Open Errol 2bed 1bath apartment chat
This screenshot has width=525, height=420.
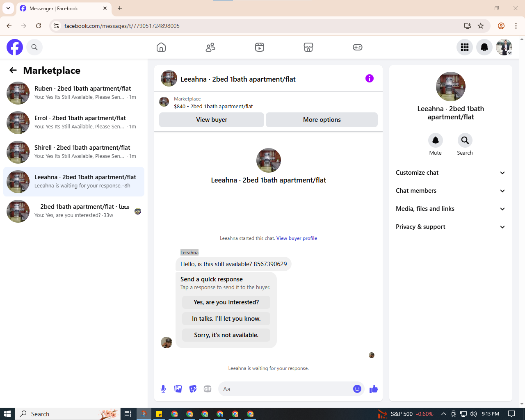tap(74, 123)
